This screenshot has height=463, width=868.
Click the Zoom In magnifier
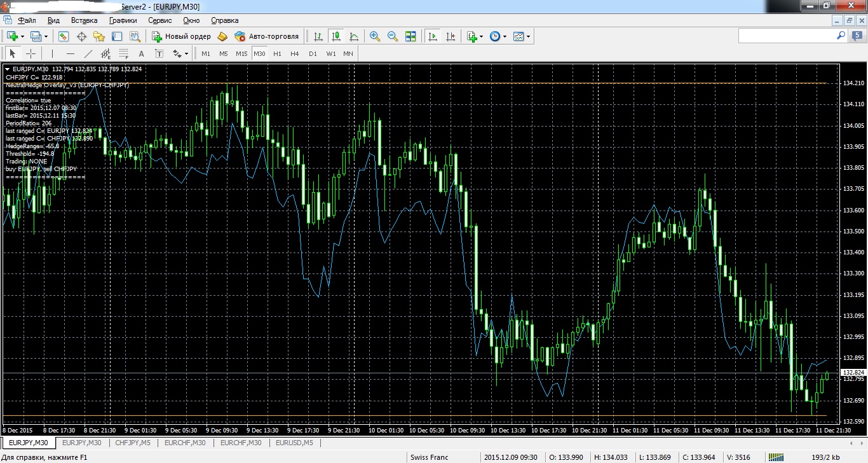375,36
